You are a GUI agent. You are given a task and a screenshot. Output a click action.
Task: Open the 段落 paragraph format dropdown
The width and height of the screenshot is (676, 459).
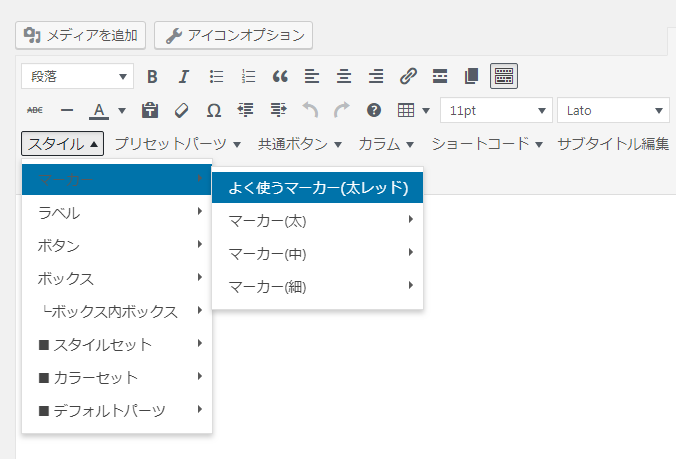tap(77, 76)
